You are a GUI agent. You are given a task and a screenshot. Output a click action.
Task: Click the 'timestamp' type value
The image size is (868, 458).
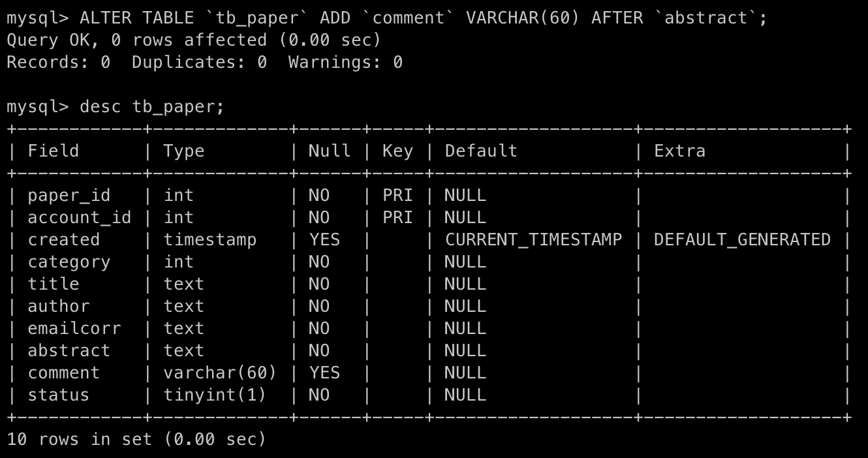point(210,240)
